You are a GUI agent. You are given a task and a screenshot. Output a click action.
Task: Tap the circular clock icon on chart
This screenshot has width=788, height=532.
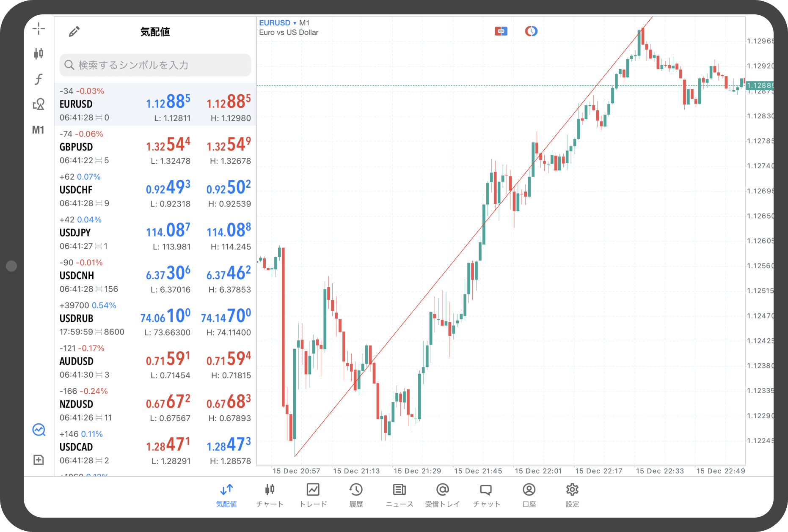[531, 31]
